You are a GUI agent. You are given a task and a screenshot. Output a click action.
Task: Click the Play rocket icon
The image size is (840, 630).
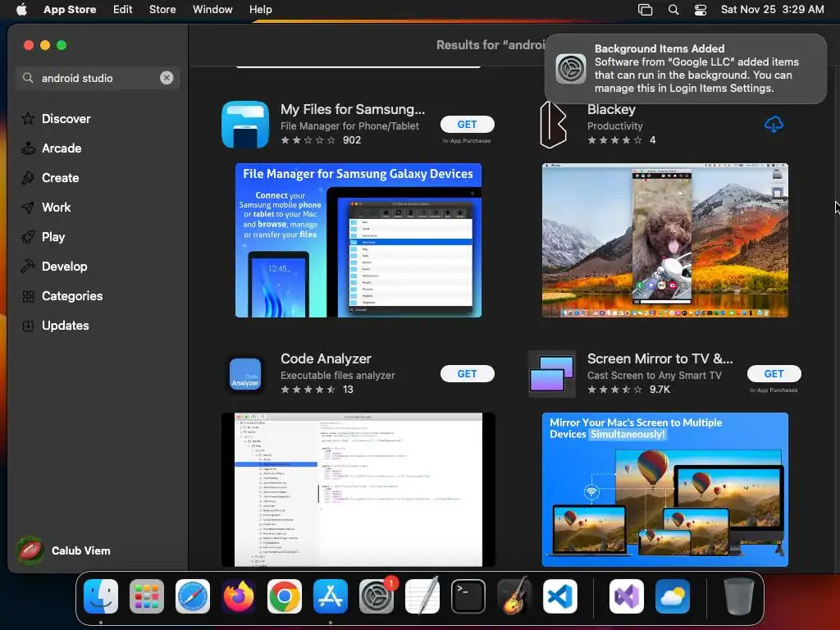click(28, 237)
